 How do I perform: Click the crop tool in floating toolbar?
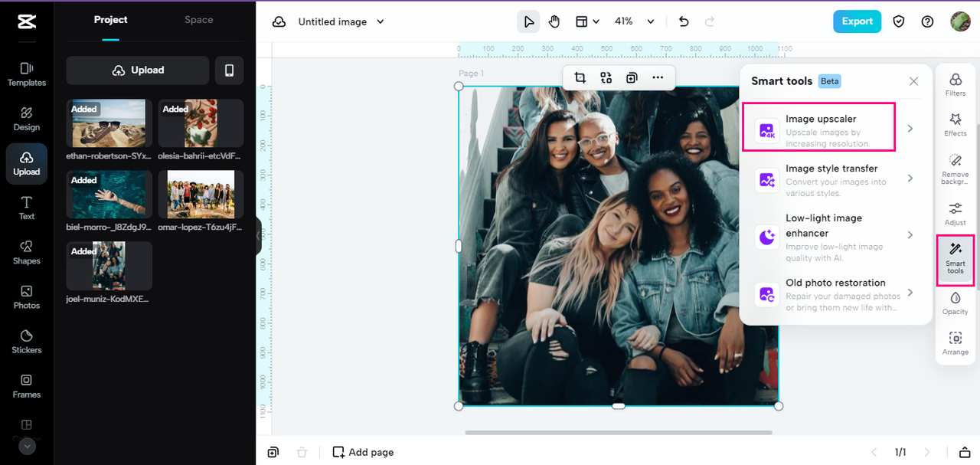pyautogui.click(x=580, y=77)
